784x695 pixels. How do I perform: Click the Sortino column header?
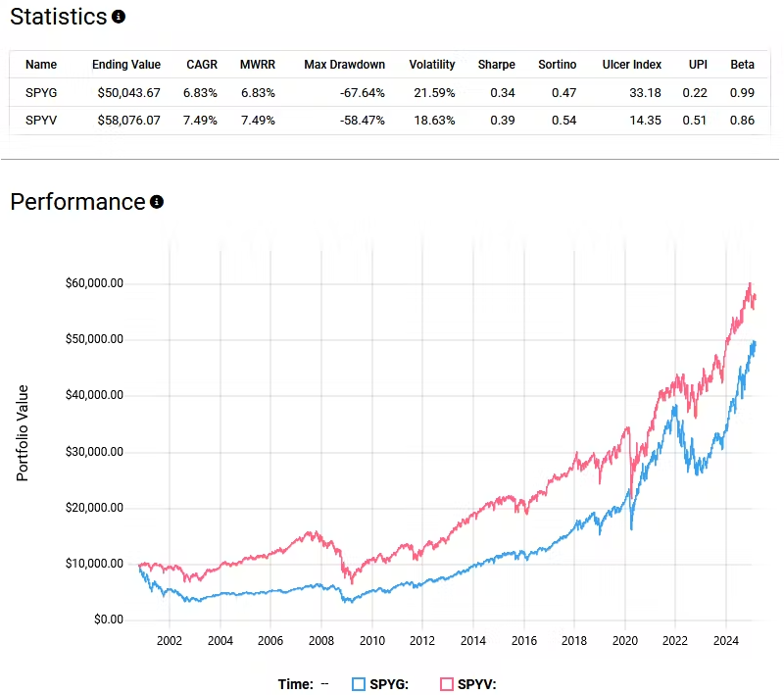[557, 65]
